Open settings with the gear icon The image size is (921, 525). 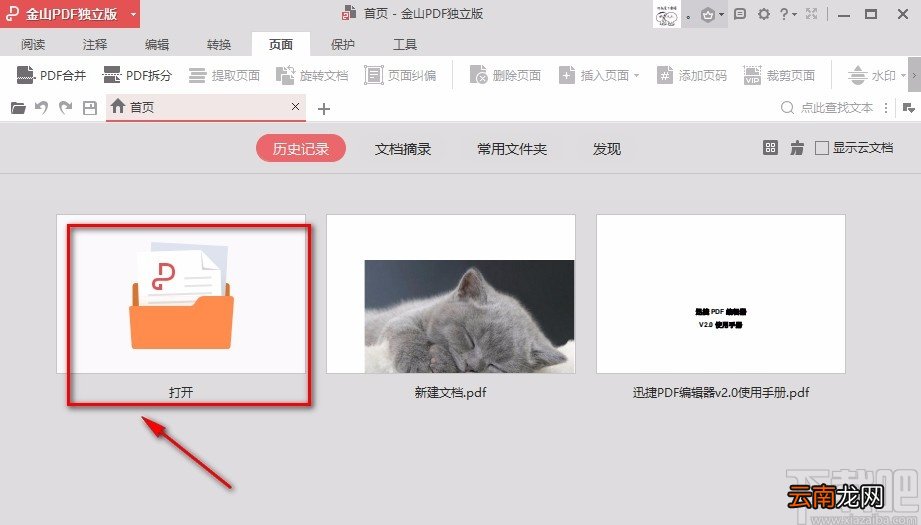click(764, 14)
